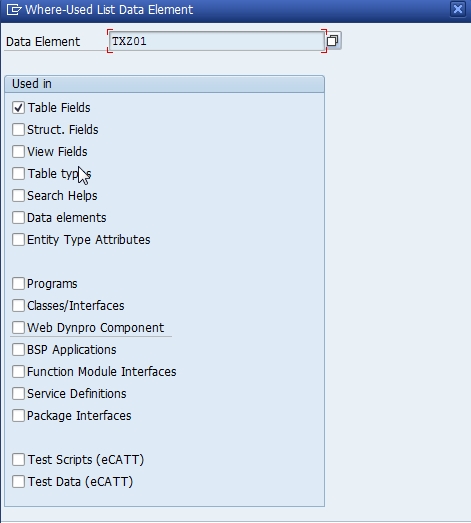471x523 pixels.
Task: Check the View Fields option
Action: (x=18, y=152)
